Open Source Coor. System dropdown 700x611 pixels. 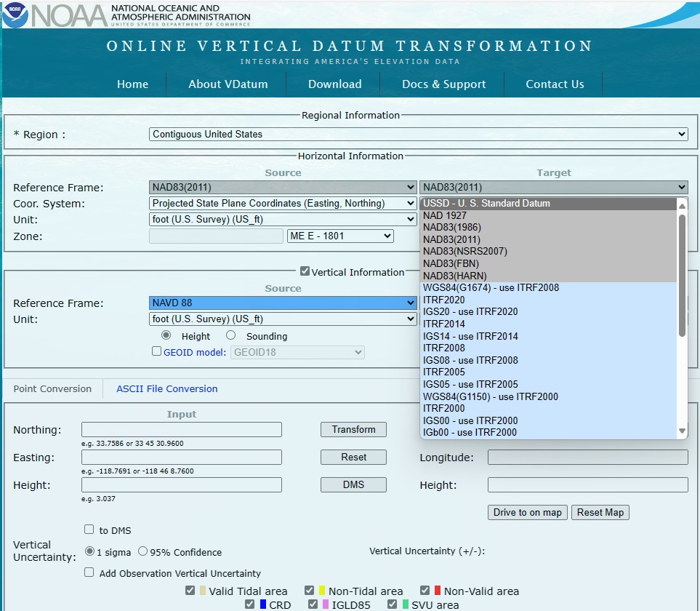(283, 203)
